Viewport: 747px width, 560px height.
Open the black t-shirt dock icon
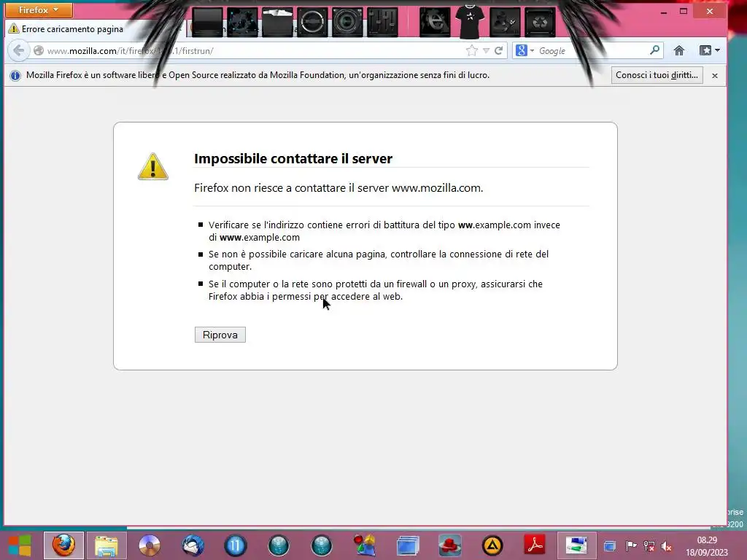coord(470,22)
